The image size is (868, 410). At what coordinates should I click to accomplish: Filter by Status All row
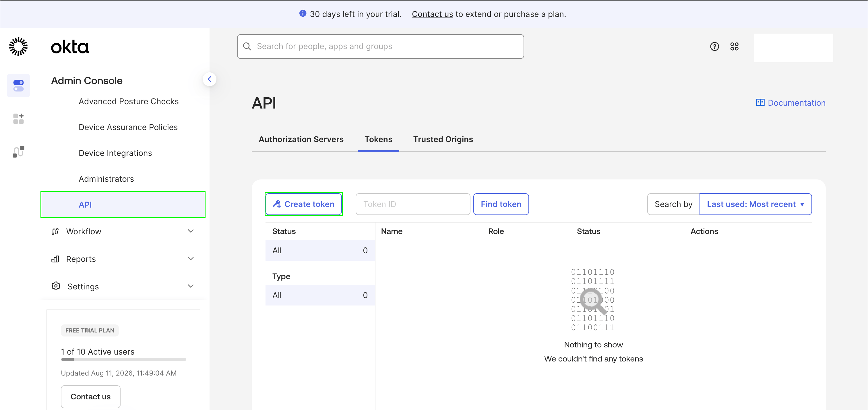pyautogui.click(x=320, y=251)
